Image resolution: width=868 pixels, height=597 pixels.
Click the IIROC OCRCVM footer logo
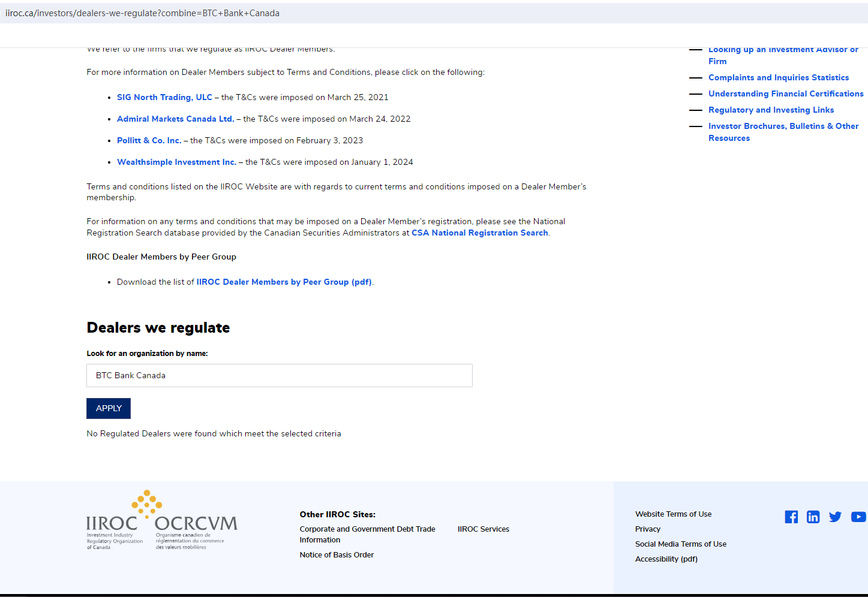pyautogui.click(x=162, y=520)
